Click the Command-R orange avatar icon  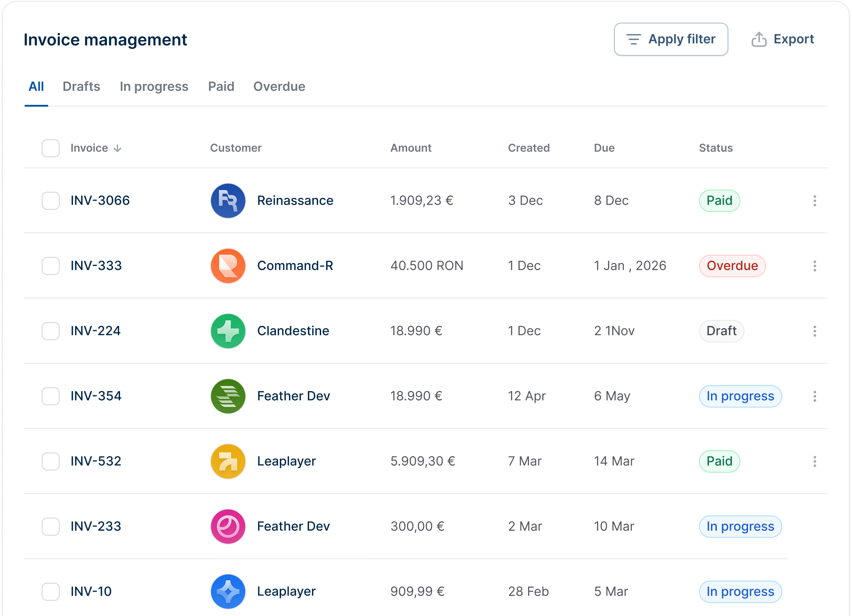[x=228, y=266]
